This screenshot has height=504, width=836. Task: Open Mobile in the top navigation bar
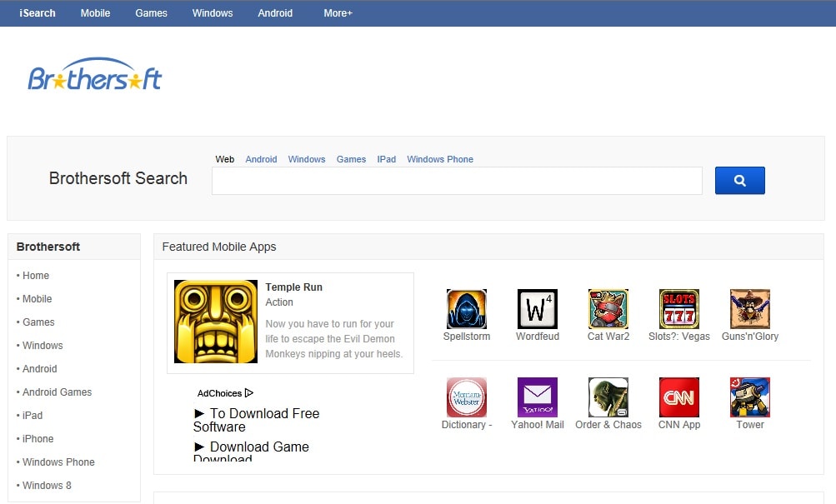[96, 13]
